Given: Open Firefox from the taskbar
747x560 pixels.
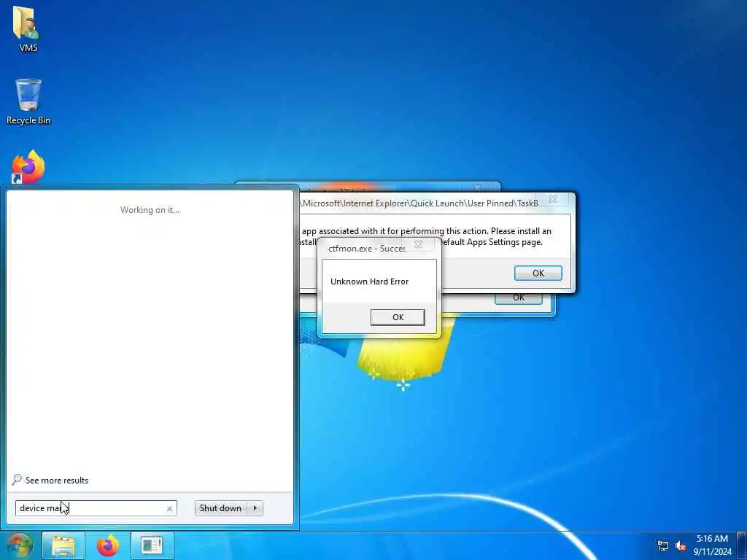Looking at the screenshot, I should (x=108, y=545).
